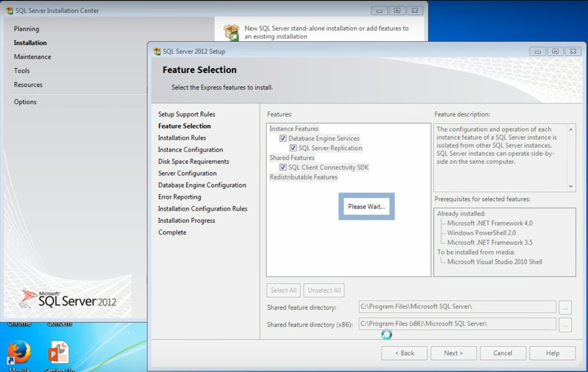This screenshot has height=372, width=588.
Task: Click the Installation Configuration Rules step
Action: [202, 209]
